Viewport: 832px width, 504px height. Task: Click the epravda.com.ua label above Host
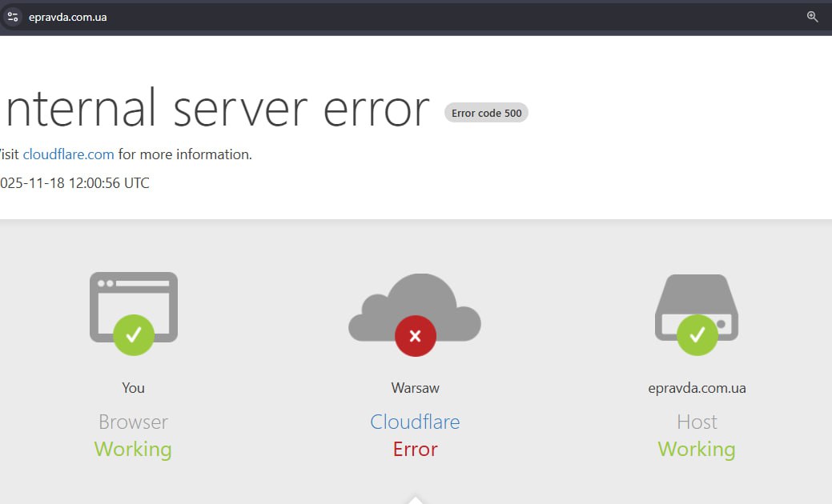click(x=697, y=388)
